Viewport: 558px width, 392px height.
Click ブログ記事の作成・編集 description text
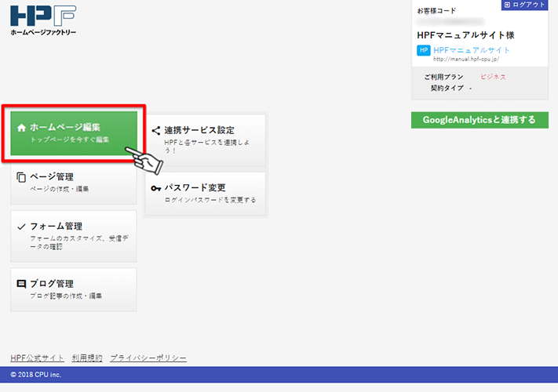(66, 296)
